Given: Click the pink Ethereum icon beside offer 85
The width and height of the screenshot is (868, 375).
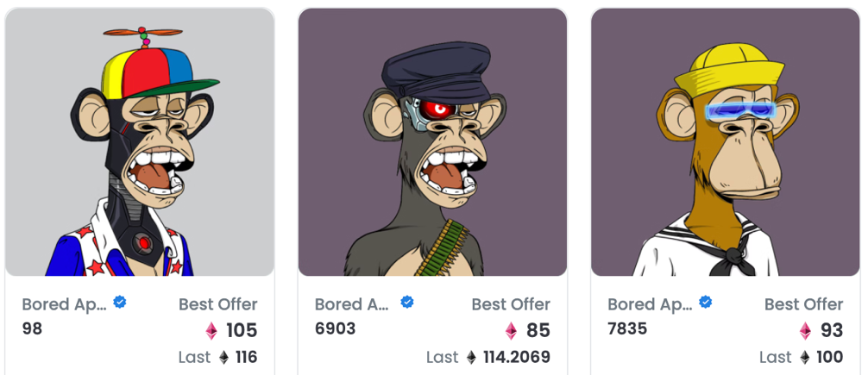Looking at the screenshot, I should pyautogui.click(x=511, y=330).
